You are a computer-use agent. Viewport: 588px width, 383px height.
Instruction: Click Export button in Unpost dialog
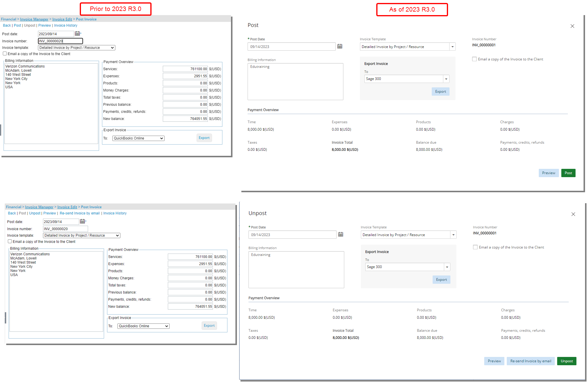tap(441, 280)
